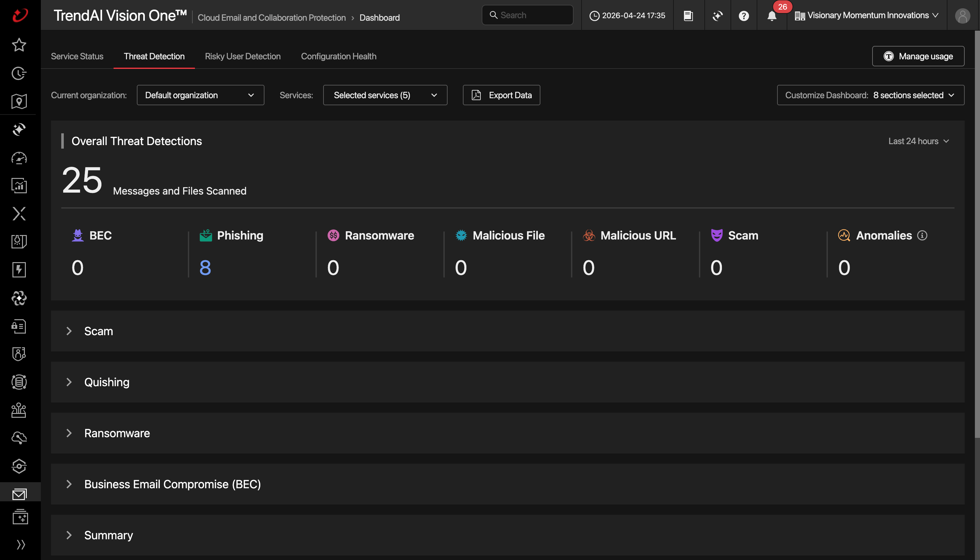The width and height of the screenshot is (980, 560).
Task: Select the Threat Detection tab
Action: click(154, 56)
